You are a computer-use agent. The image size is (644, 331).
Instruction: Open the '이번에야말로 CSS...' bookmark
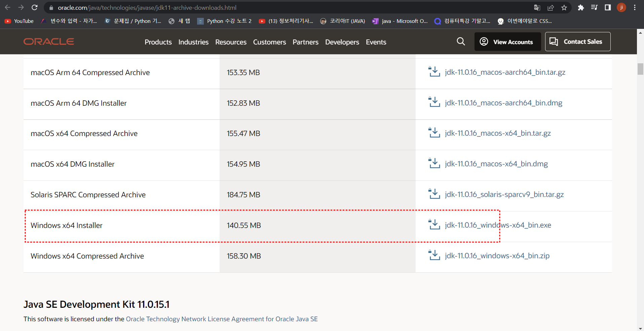(525, 21)
